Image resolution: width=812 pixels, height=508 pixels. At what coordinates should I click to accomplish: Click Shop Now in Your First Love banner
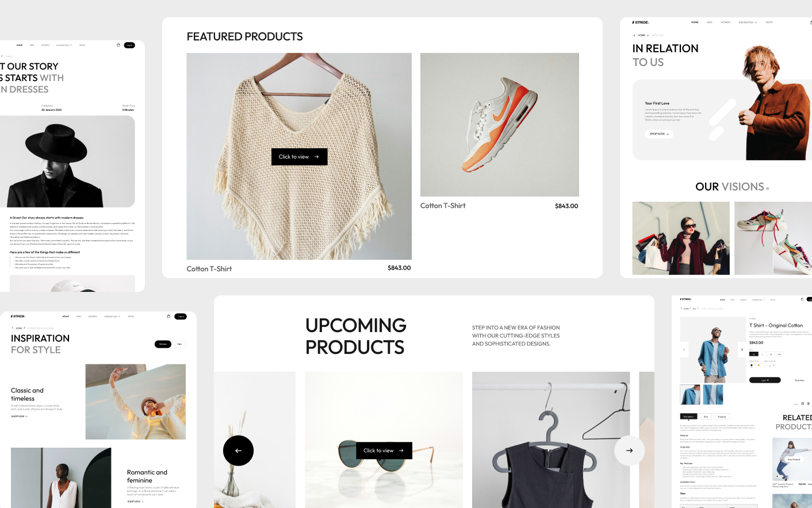658,134
